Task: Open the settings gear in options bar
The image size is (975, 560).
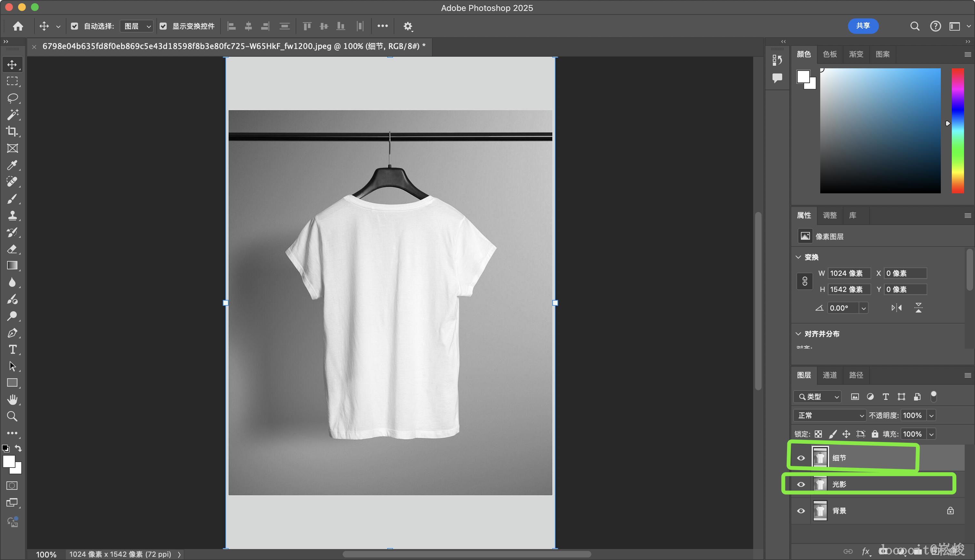Action: point(408,26)
